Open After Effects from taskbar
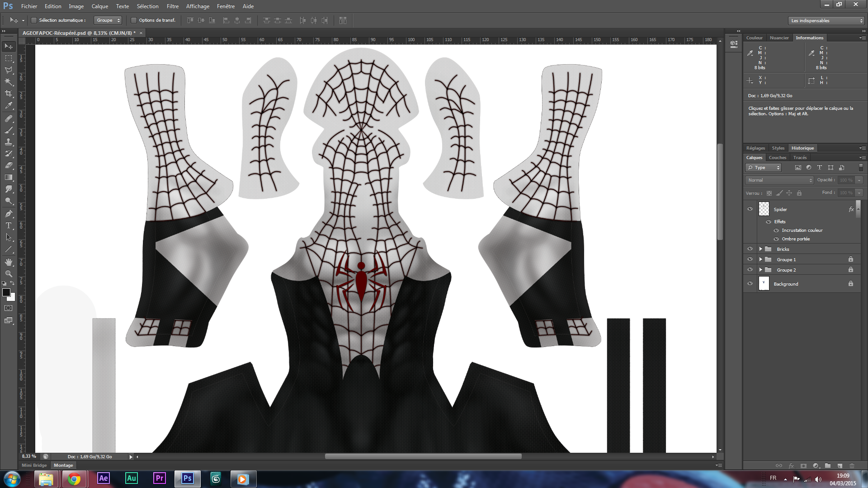Screen dimensions: 868x488 tap(104, 478)
